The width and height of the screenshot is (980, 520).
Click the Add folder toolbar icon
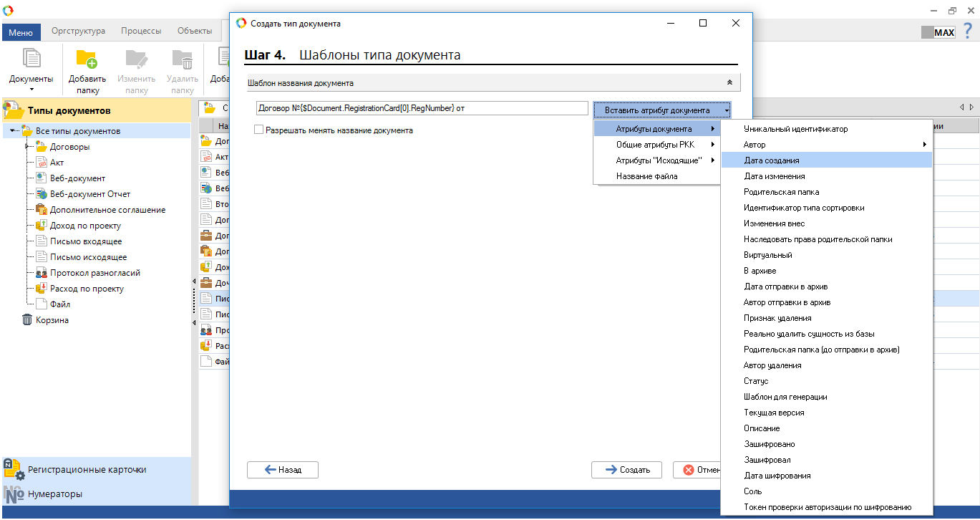point(87,60)
